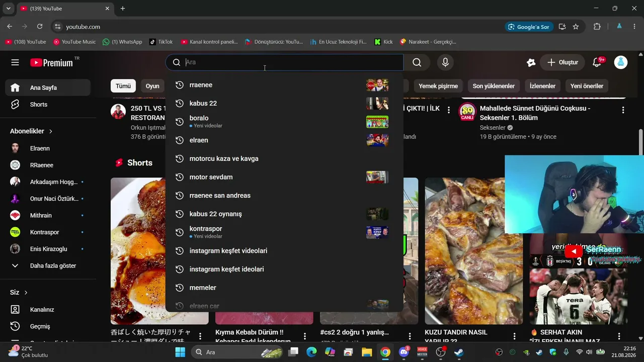This screenshot has width=644, height=362.
Task: Click the search magnifier button
Action: pyautogui.click(x=417, y=62)
